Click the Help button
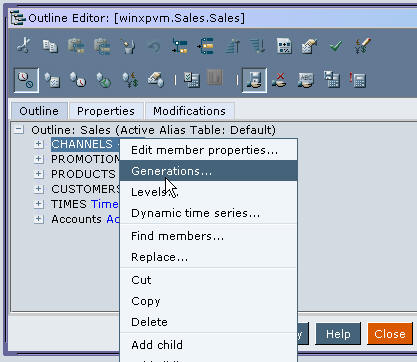 click(338, 334)
